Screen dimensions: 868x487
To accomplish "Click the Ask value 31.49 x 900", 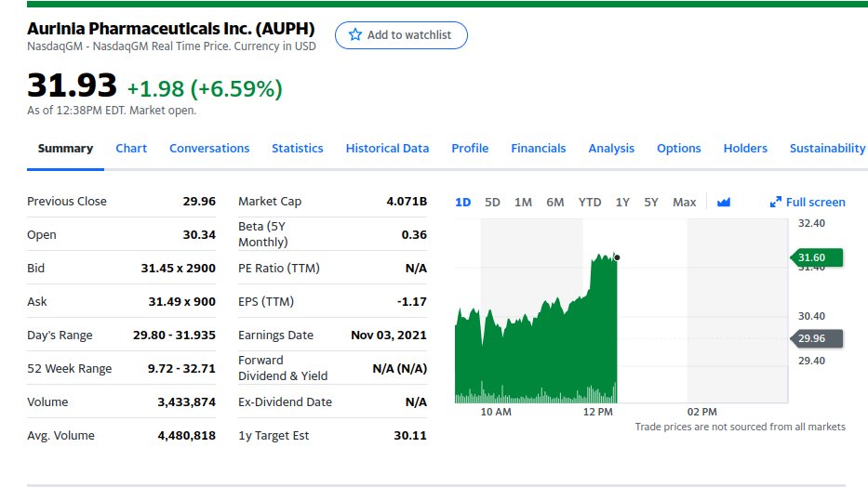I will tap(182, 301).
